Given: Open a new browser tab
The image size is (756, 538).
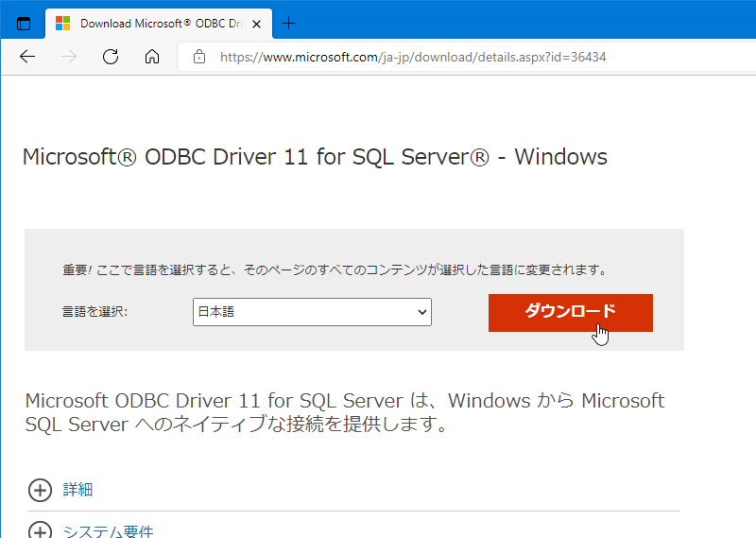Looking at the screenshot, I should (x=289, y=24).
